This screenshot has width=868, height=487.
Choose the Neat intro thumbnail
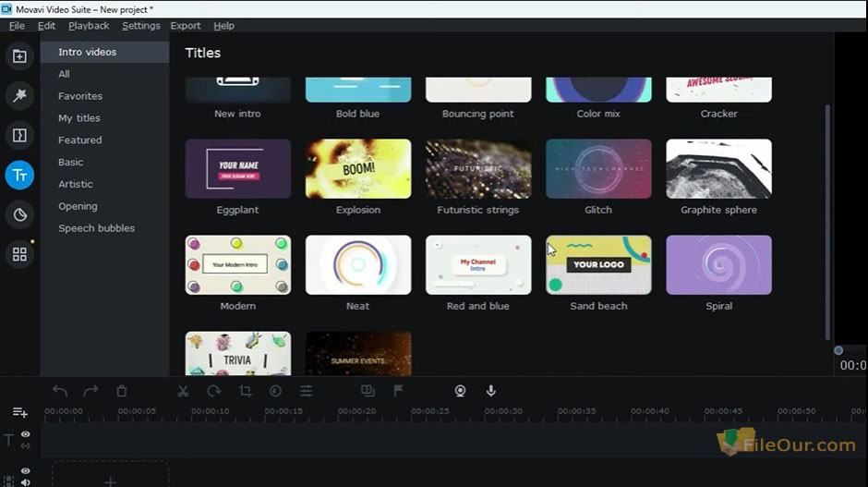click(358, 265)
